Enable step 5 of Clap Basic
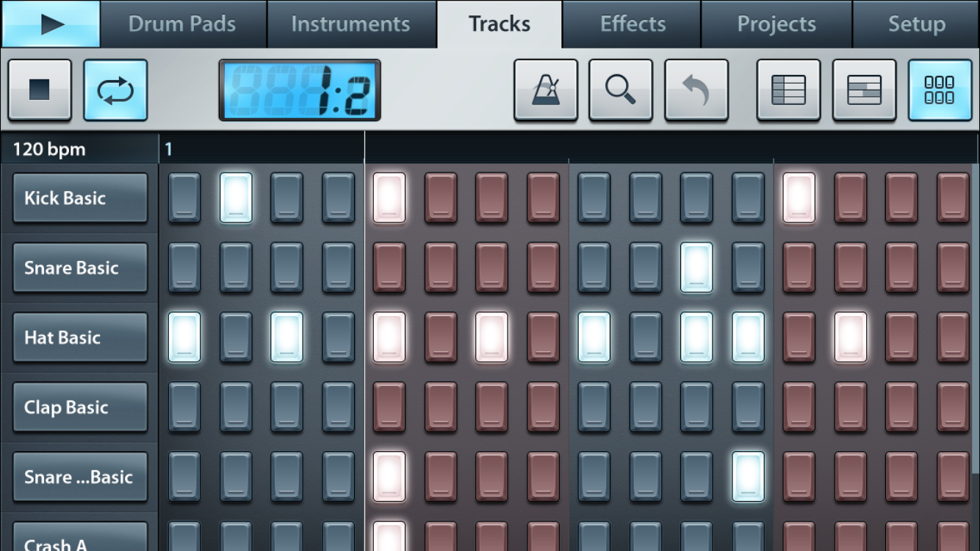Image resolution: width=980 pixels, height=551 pixels. [x=389, y=407]
